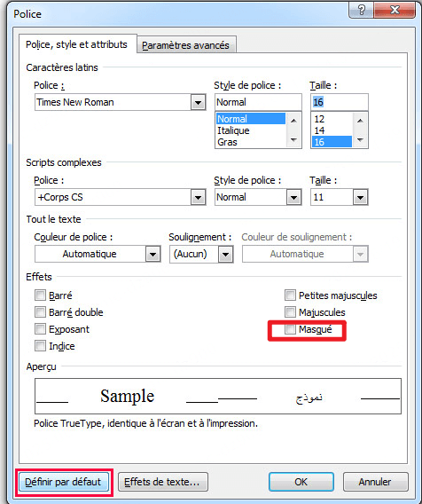Select Normal in the style list
This screenshot has width=422, height=504.
251,119
